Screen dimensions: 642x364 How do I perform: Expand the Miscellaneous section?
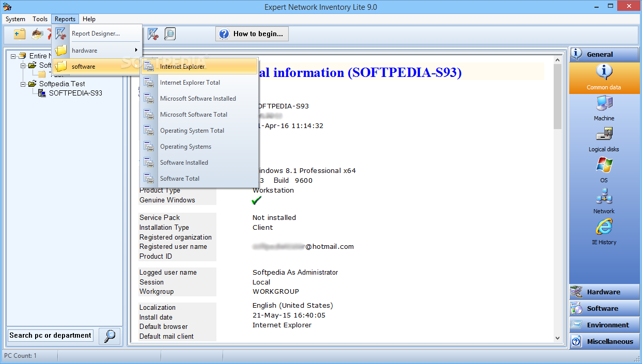pos(604,342)
